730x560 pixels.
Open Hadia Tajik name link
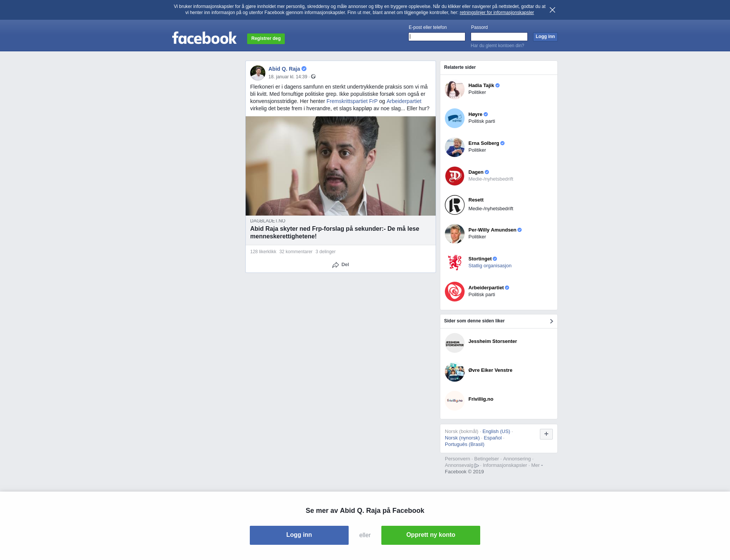click(481, 86)
